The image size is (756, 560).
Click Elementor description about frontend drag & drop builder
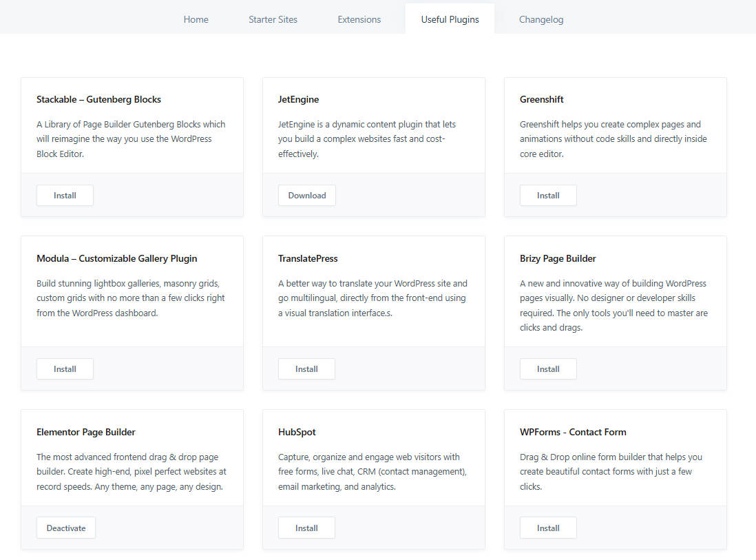point(131,472)
